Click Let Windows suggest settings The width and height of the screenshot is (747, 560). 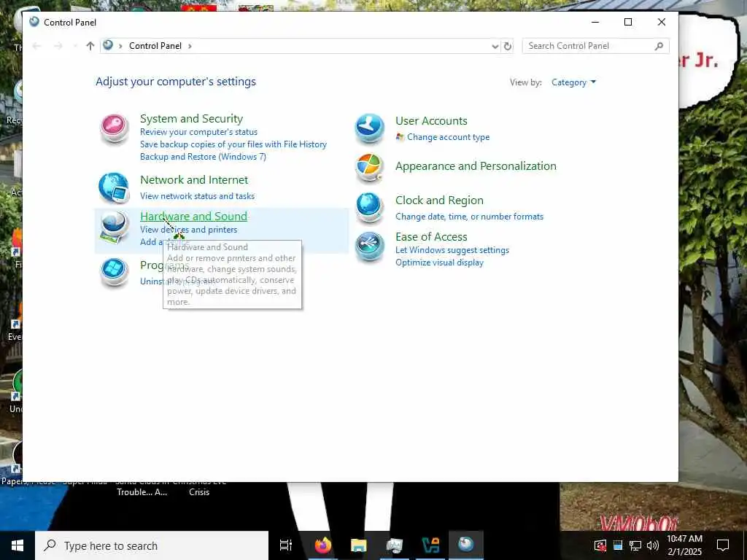click(x=452, y=250)
